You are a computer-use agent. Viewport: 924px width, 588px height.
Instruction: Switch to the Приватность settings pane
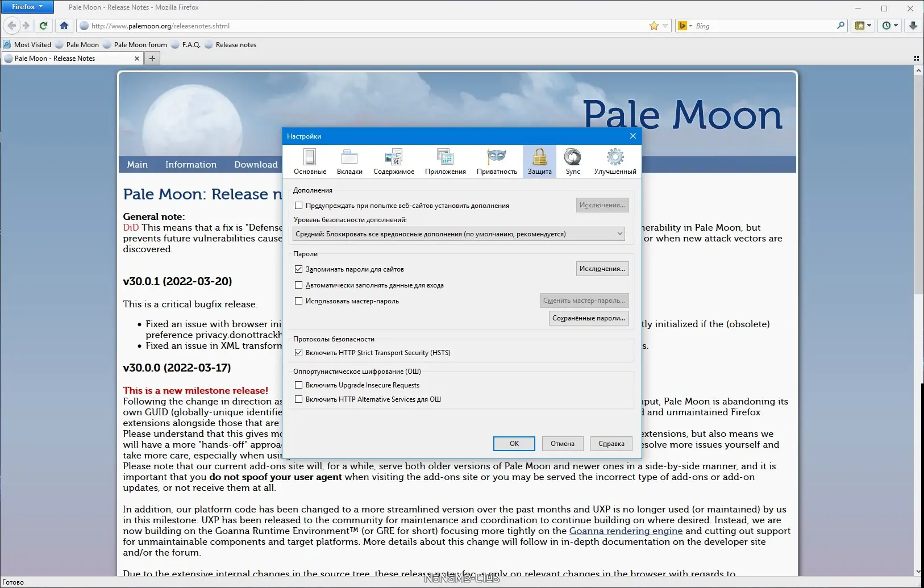(497, 162)
